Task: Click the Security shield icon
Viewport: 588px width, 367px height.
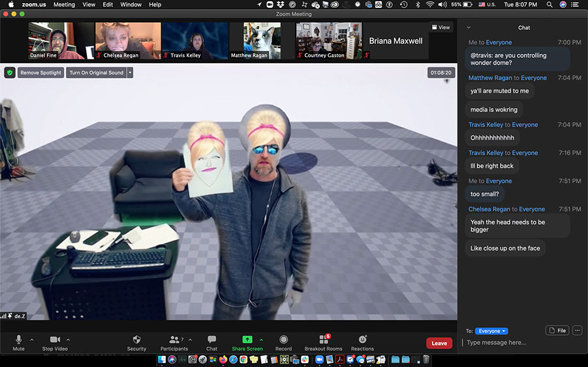Action: click(x=136, y=340)
